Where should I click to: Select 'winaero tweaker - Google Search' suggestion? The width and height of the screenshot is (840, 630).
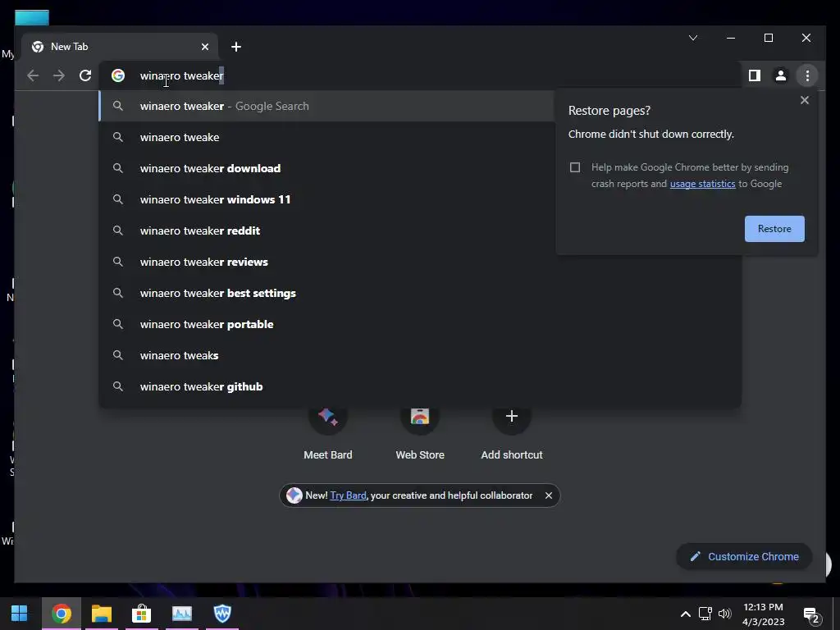(x=326, y=106)
